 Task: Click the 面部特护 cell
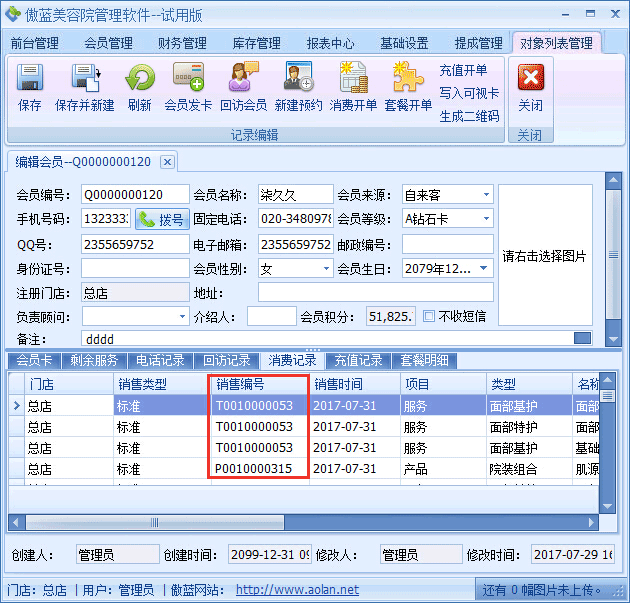click(529, 427)
